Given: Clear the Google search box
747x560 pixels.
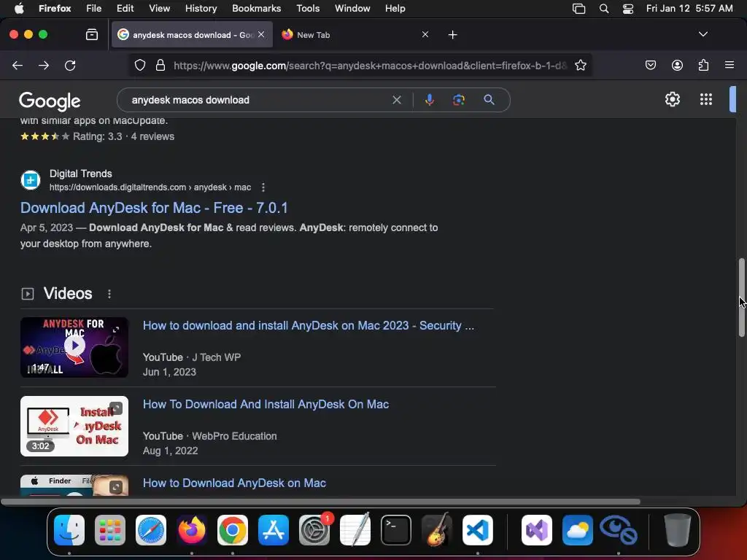Looking at the screenshot, I should [x=397, y=100].
